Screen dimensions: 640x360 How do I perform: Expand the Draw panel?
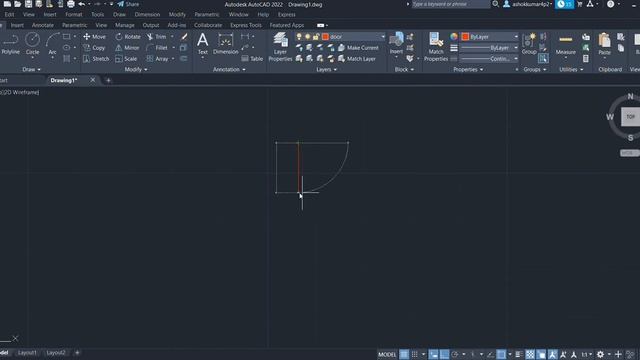click(x=31, y=69)
